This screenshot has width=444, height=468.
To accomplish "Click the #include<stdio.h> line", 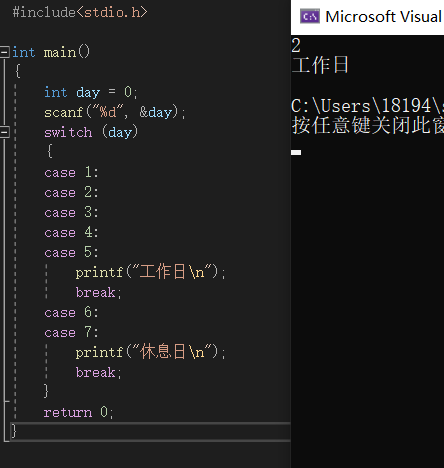I will click(80, 12).
